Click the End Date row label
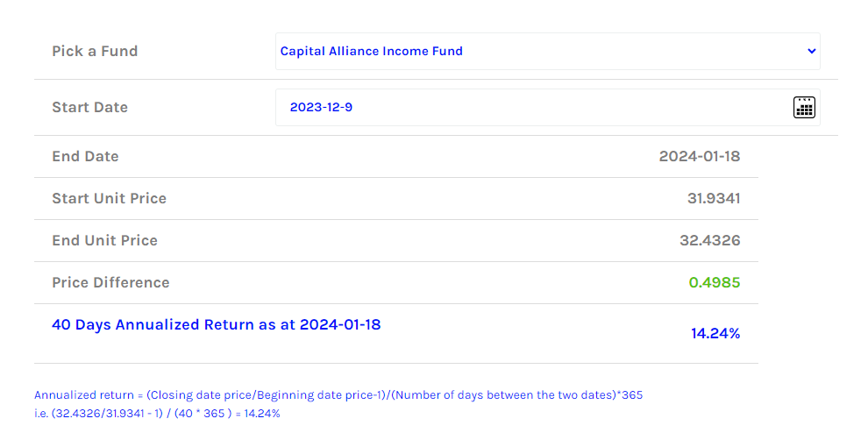The width and height of the screenshot is (868, 440). [x=85, y=156]
